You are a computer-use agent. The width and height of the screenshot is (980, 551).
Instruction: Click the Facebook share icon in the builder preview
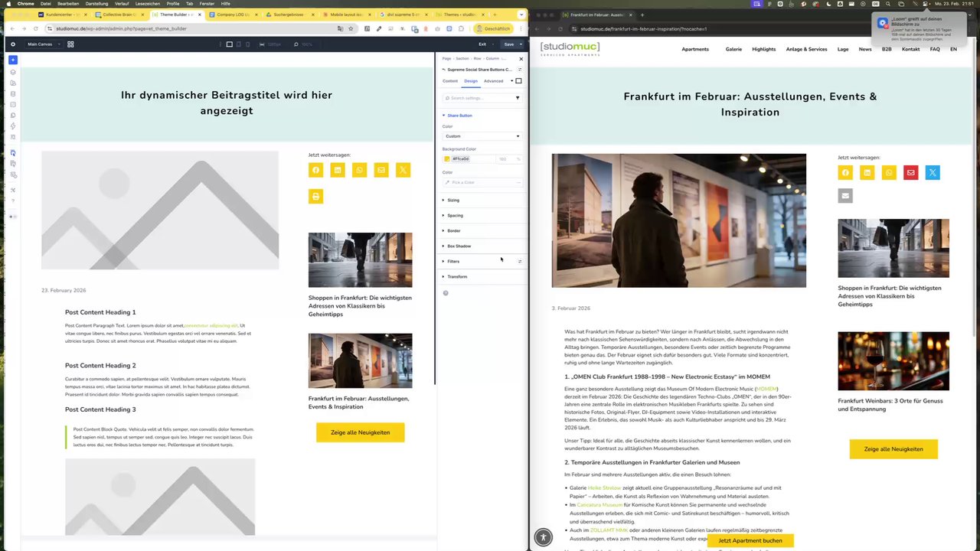coord(315,171)
